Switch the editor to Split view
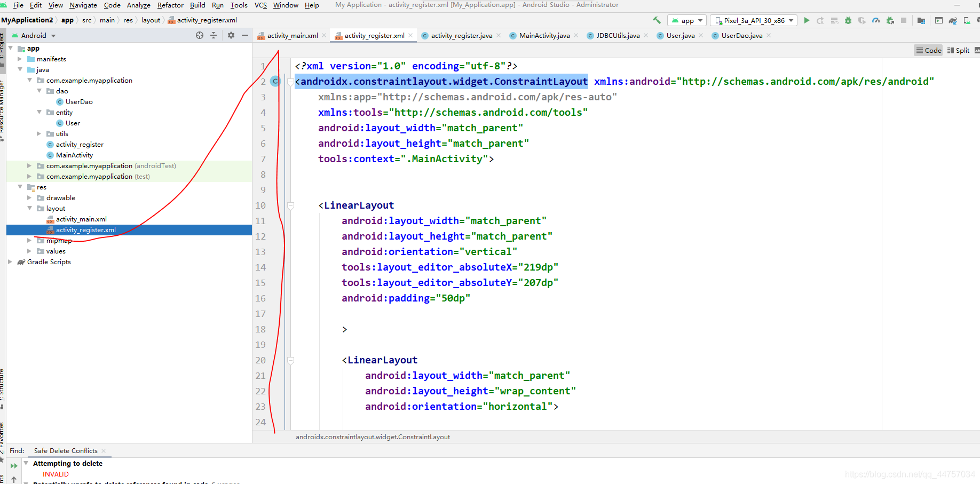This screenshot has height=484, width=980. tap(958, 50)
